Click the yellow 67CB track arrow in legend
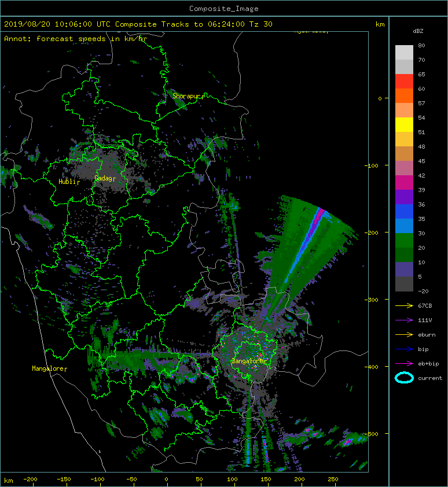Viewport: 448px width, 487px height. pos(404,306)
